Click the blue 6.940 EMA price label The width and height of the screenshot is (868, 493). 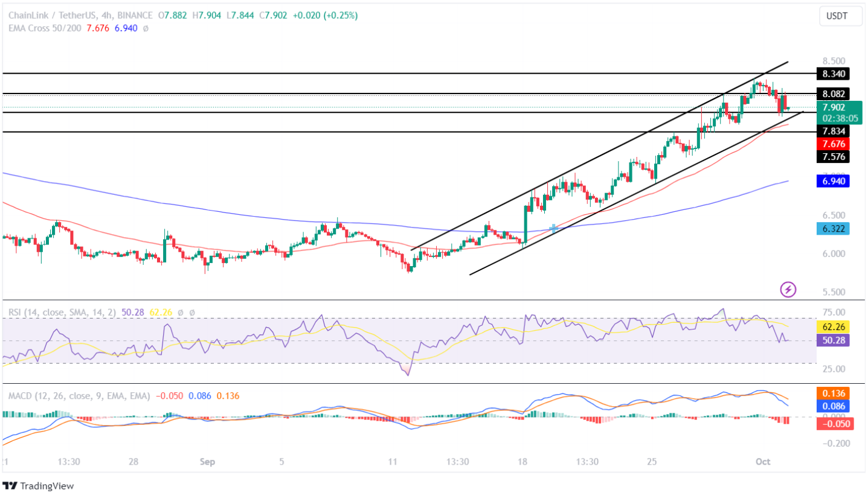[833, 181]
